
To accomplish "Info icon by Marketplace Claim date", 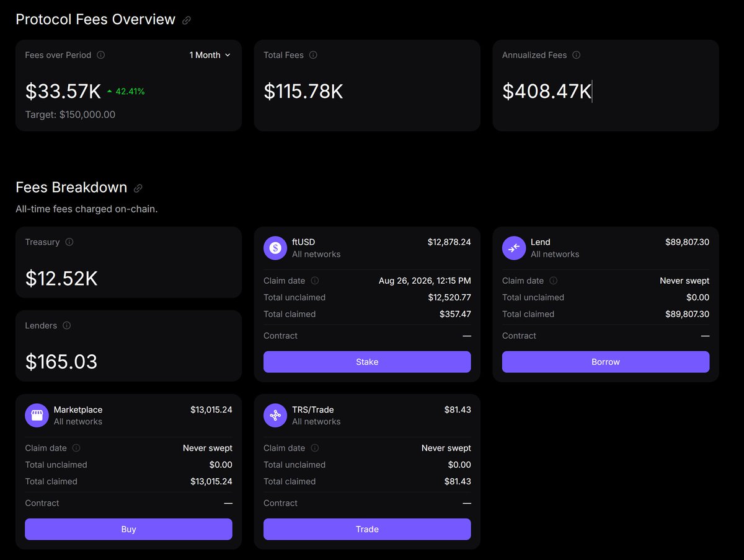I will [x=76, y=448].
